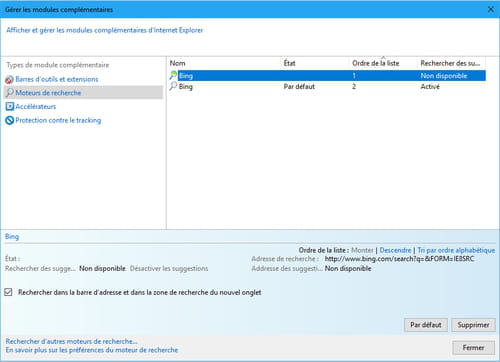Sort by the Rechercher des su... column
Screen dimensions: 500x362
451,63
